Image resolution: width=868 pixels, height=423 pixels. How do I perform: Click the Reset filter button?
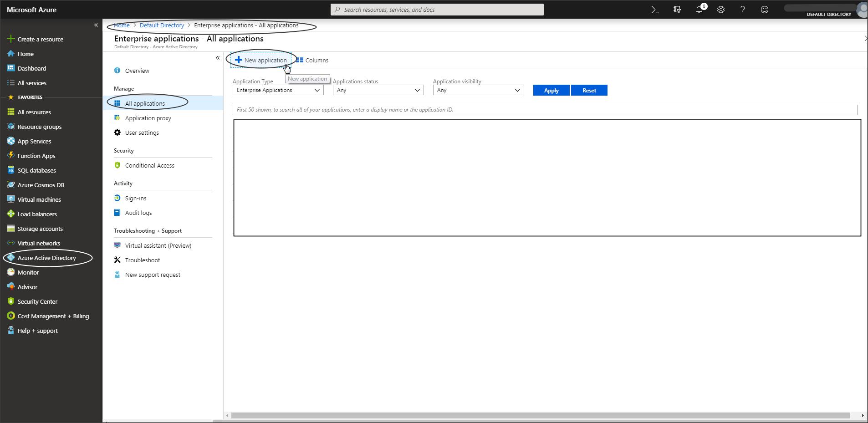click(x=589, y=90)
